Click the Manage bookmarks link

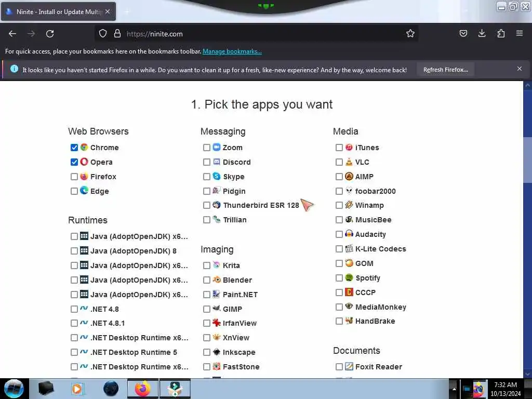coord(232,51)
